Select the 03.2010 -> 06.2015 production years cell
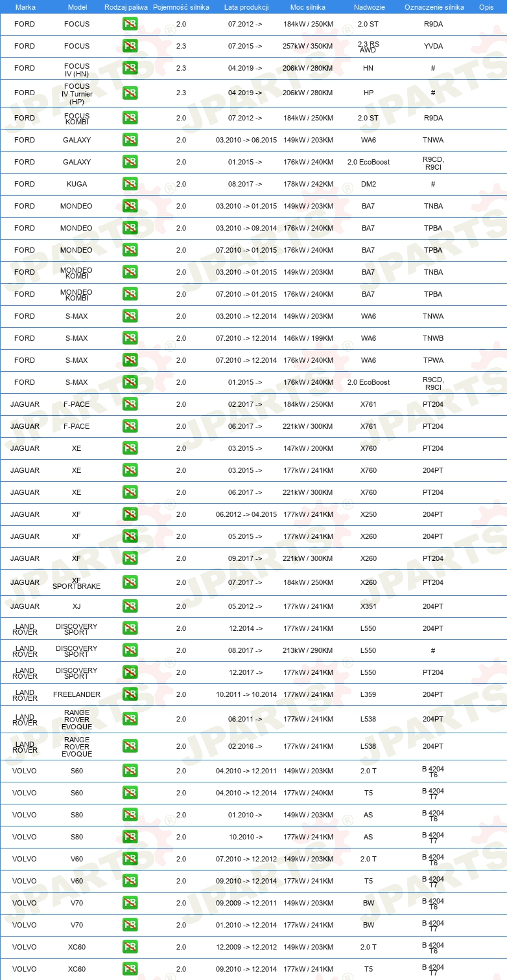The width and height of the screenshot is (507, 980). tap(246, 140)
